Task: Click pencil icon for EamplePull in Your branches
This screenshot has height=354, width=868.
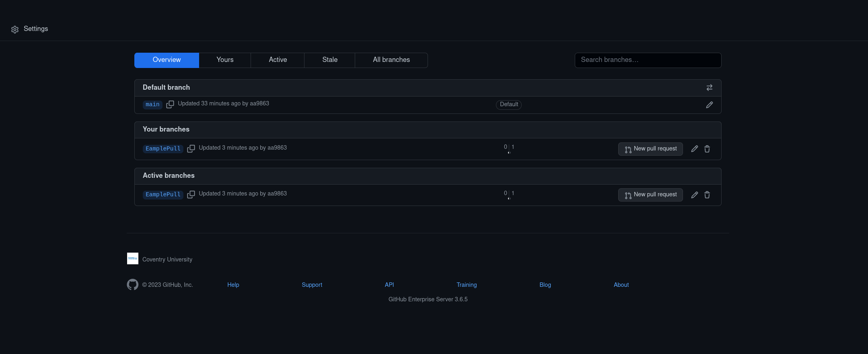Action: [694, 149]
